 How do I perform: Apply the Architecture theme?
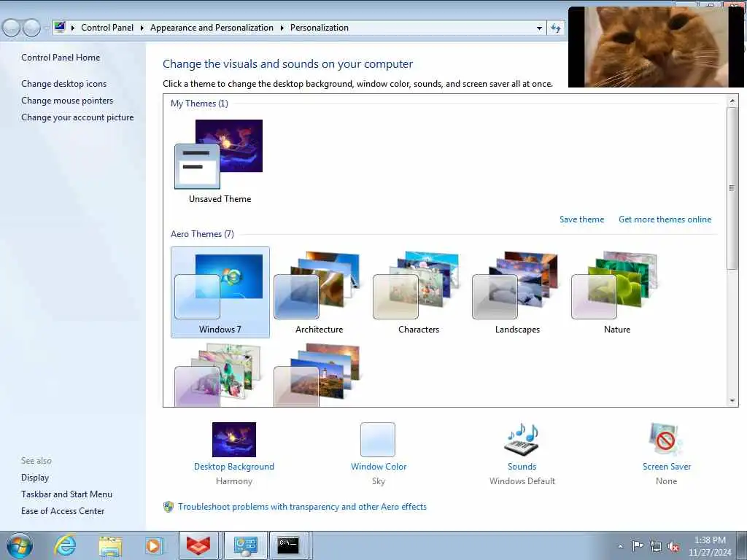point(319,292)
